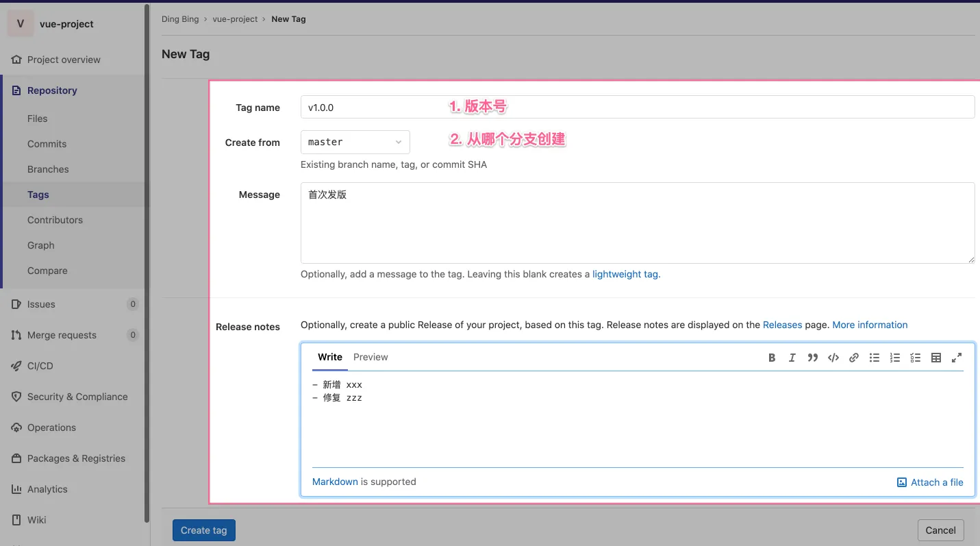Insert a table in release notes
The image size is (980, 546).
(x=936, y=358)
